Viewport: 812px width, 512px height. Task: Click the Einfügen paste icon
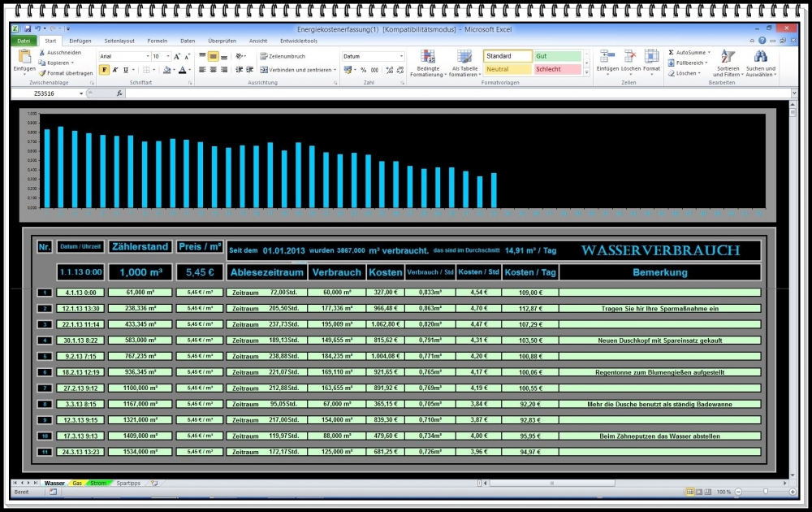pos(24,58)
